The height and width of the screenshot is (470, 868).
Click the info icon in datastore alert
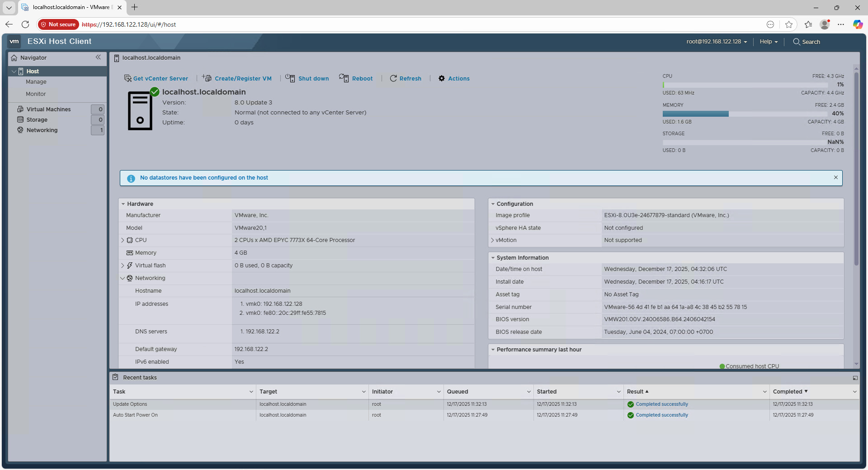point(131,178)
